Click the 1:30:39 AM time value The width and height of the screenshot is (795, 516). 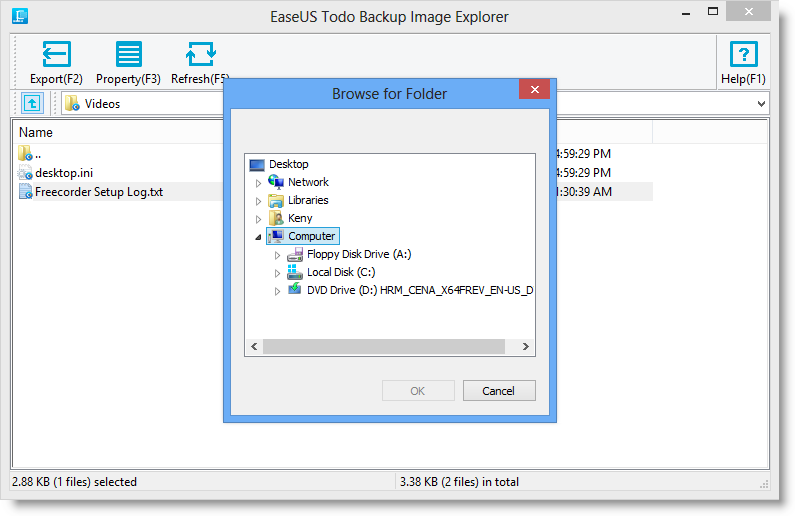(x=585, y=192)
